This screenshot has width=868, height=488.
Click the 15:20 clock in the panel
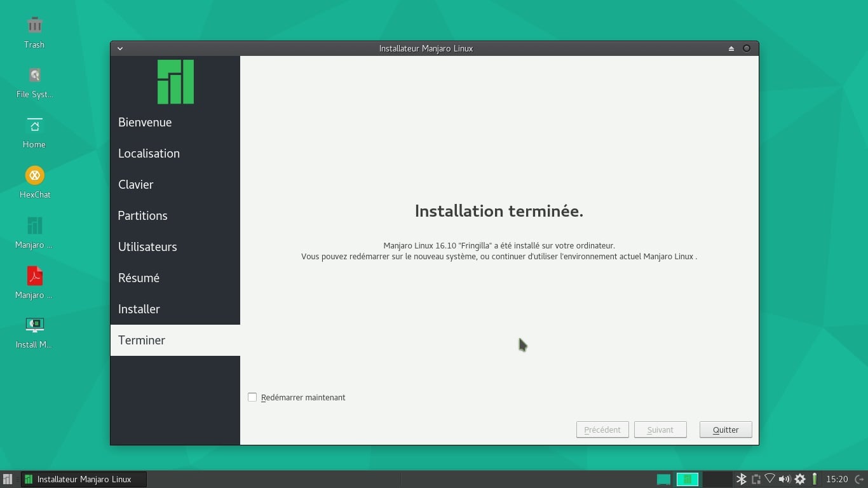point(837,479)
